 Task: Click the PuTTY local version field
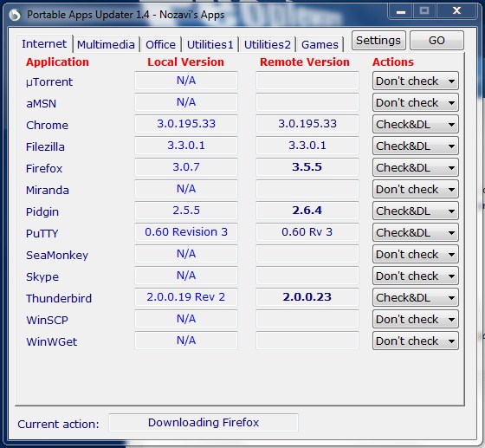tap(186, 232)
